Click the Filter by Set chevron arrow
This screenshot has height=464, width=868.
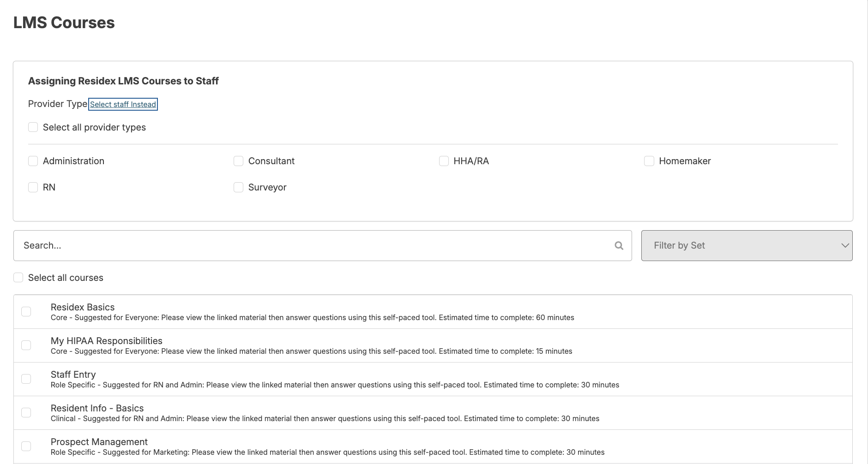(x=845, y=245)
